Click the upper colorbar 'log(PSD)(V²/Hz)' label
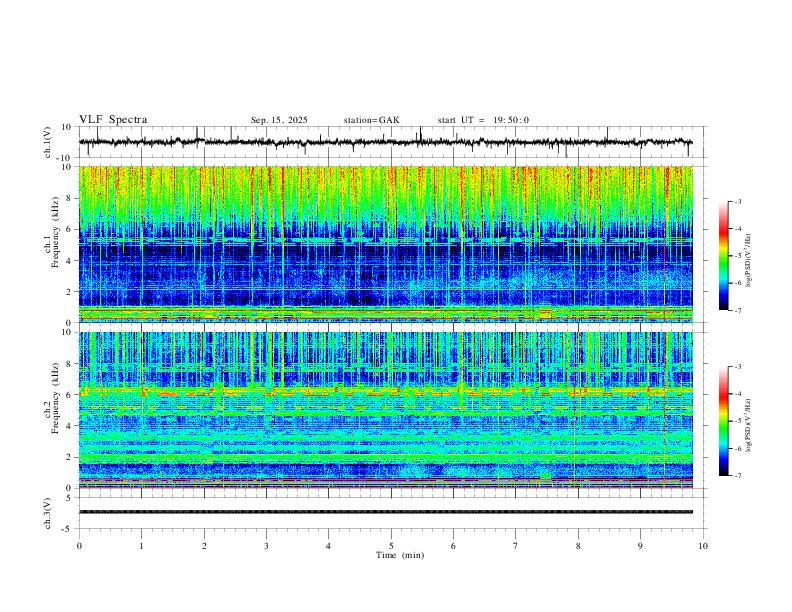Image resolution: width=792 pixels, height=612 pixels. coord(748,261)
